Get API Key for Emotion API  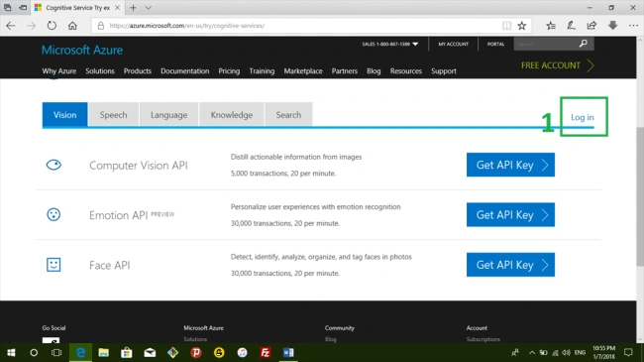(510, 215)
